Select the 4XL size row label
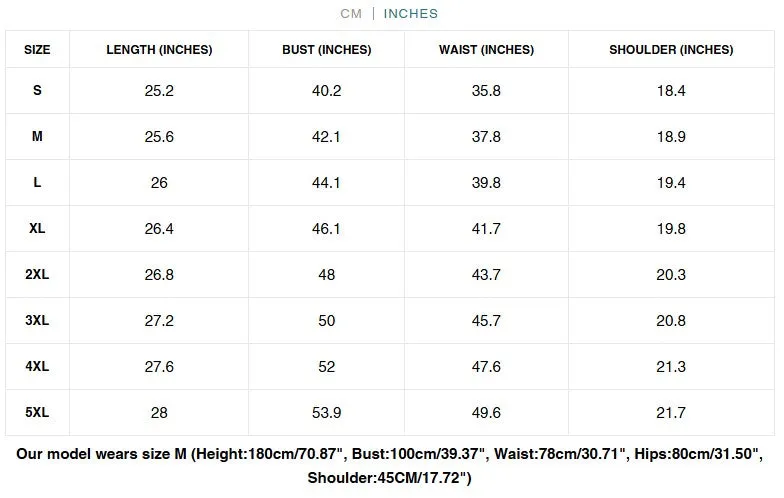 point(38,366)
